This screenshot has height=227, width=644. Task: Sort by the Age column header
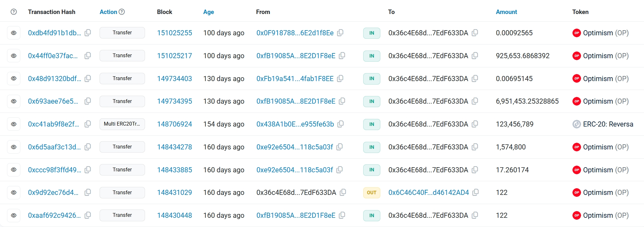click(x=209, y=12)
